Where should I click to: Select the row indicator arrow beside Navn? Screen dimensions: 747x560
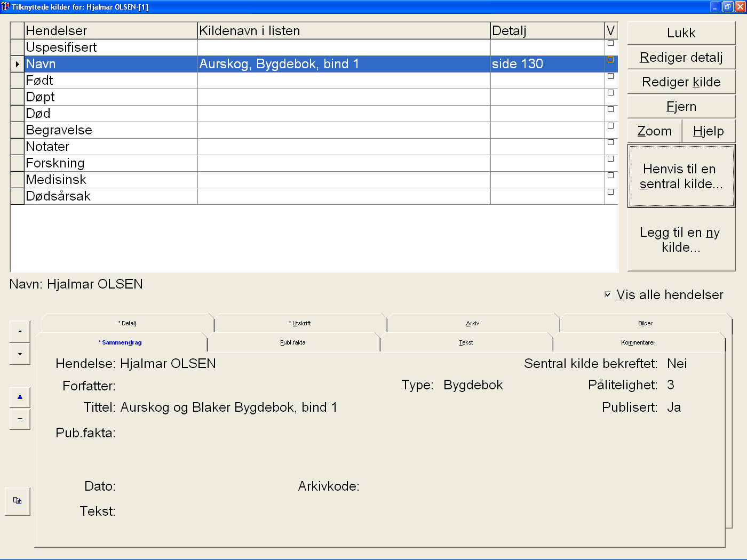tap(17, 64)
